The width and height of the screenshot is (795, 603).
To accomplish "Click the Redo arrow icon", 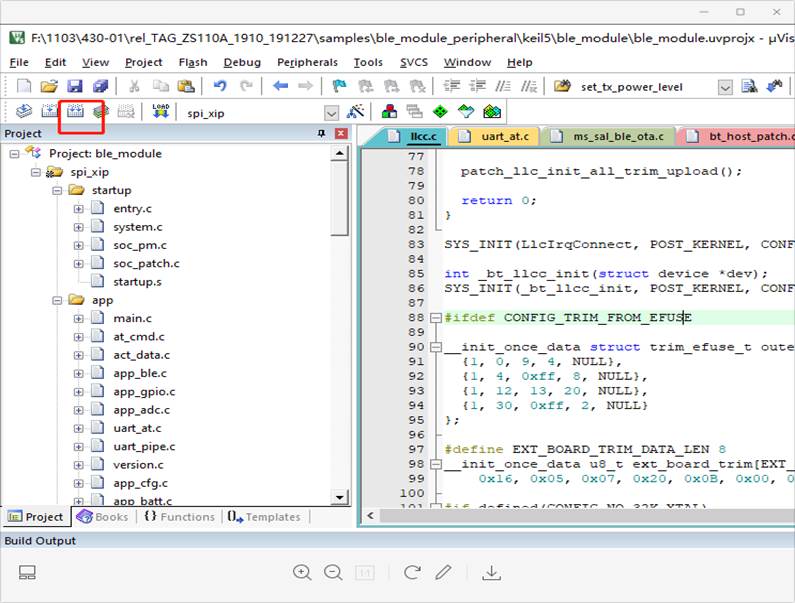I will pos(246,86).
